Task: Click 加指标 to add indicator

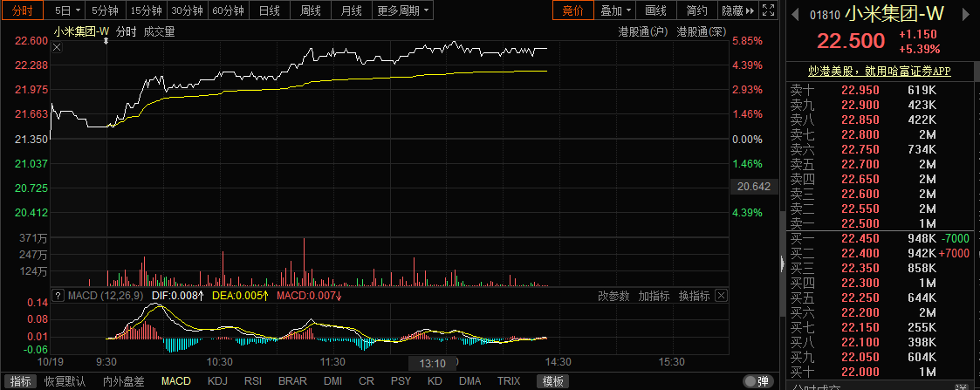Action: 654,296
